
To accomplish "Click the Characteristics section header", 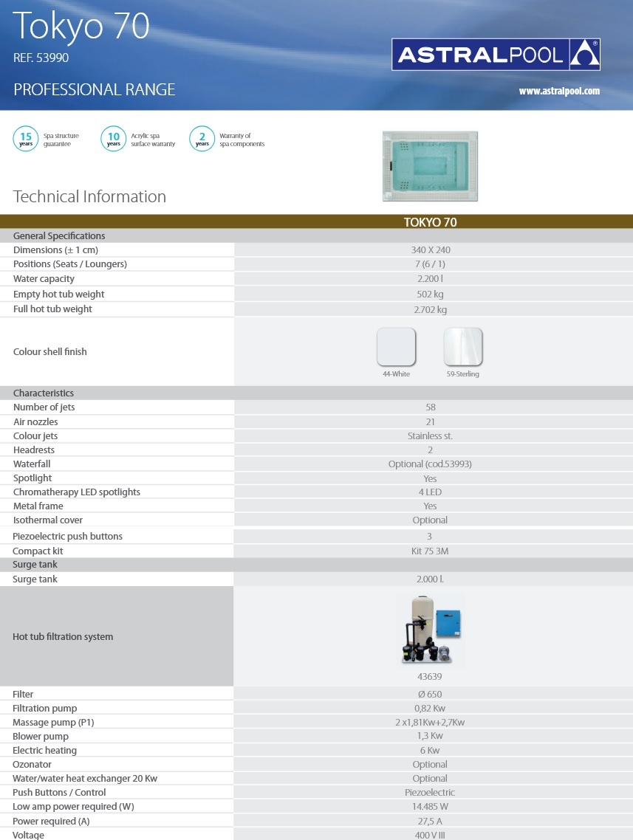I will 44,393.
